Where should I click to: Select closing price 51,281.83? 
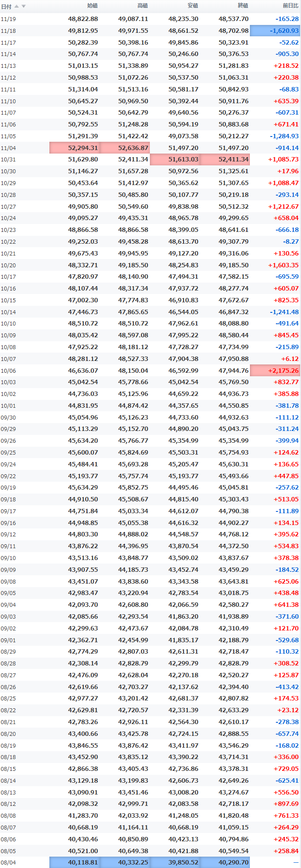click(x=233, y=66)
